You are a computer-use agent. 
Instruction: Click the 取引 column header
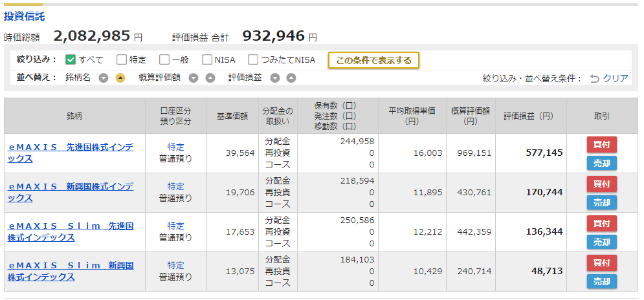602,116
